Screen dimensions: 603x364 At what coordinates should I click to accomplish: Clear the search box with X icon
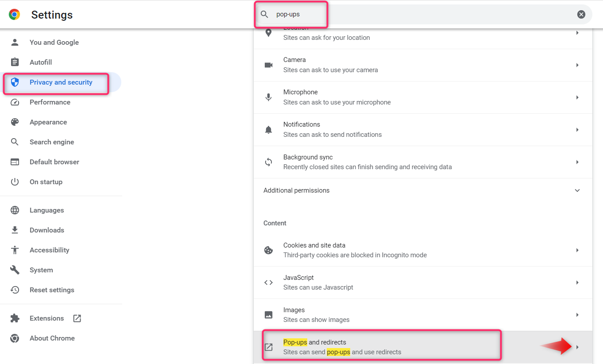coord(581,15)
